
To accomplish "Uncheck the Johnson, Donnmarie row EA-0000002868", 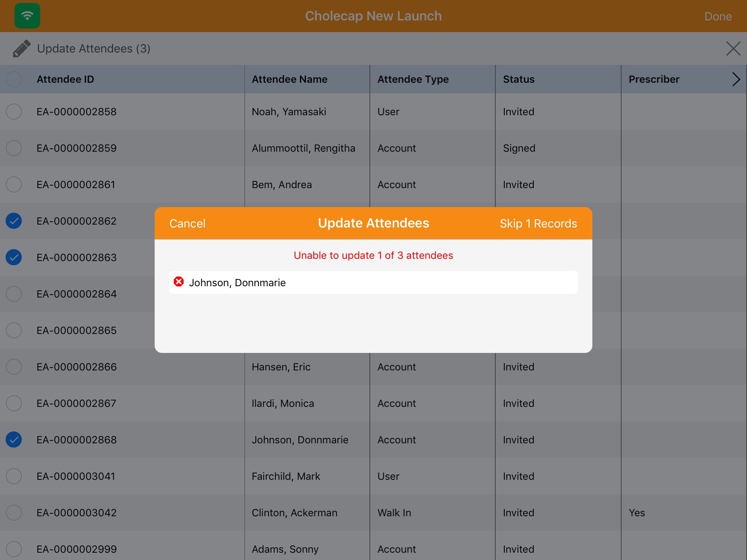I will (x=14, y=440).
